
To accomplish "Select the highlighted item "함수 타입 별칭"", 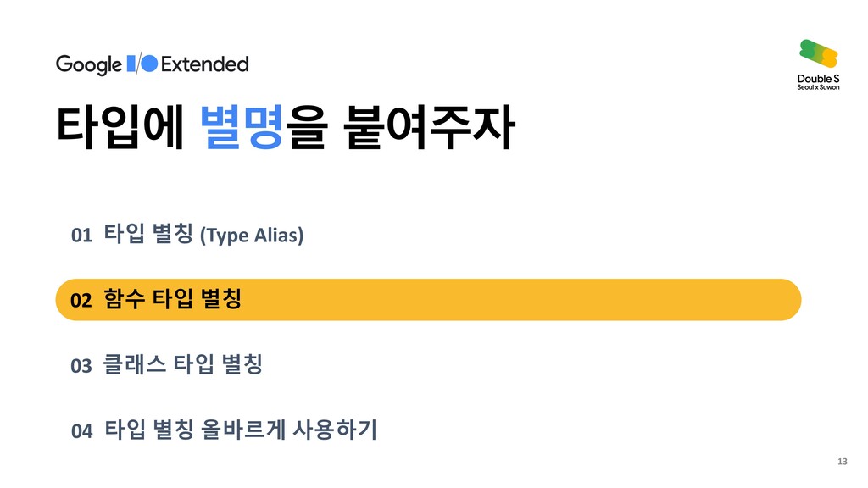I will pos(174,300).
